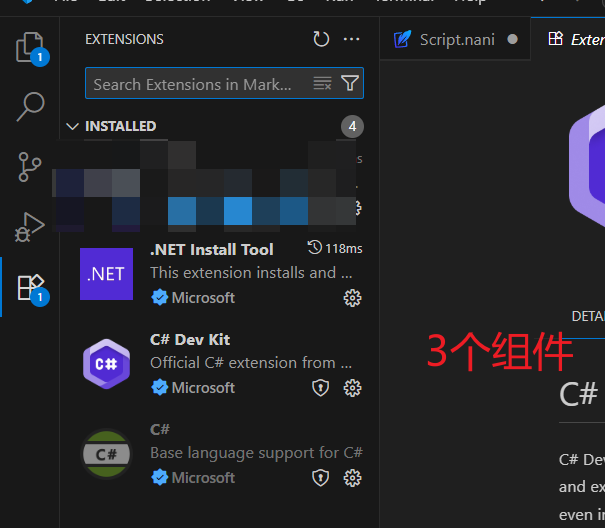Click verified badge of .NET Install Tool publisher
Screen dimensions: 605x528
pyautogui.click(x=159, y=298)
